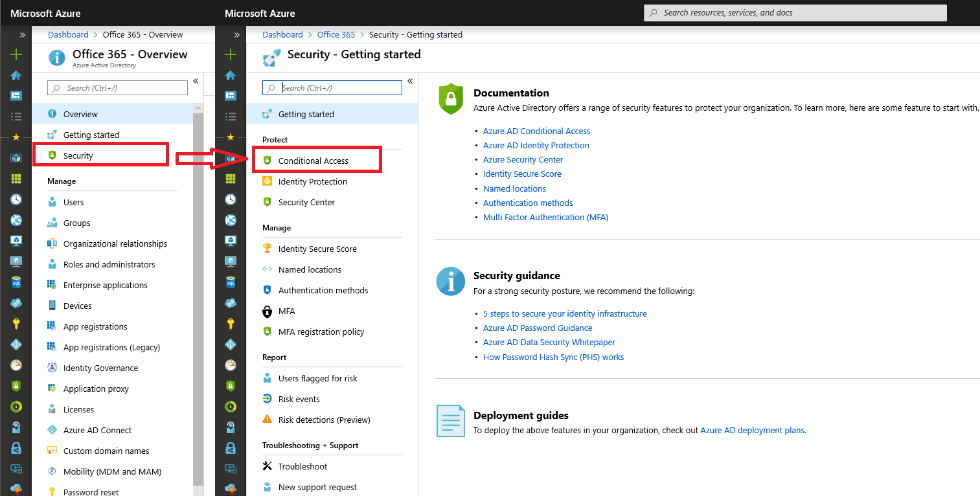Open the All services list icon in the leftmost sidebar
980x496 pixels.
pyautogui.click(x=16, y=117)
